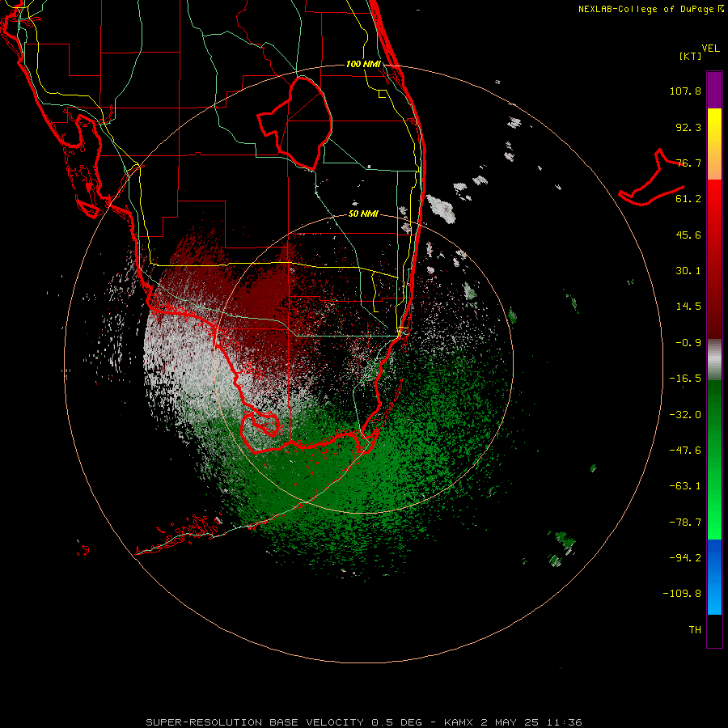Select the 76.7 velocity scale value
This screenshot has height=728, width=728.
[x=688, y=163]
